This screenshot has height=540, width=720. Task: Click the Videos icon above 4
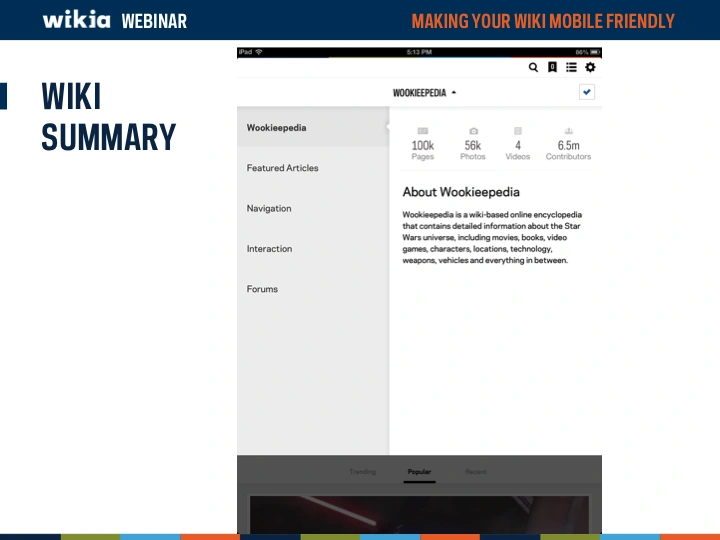coord(517,131)
